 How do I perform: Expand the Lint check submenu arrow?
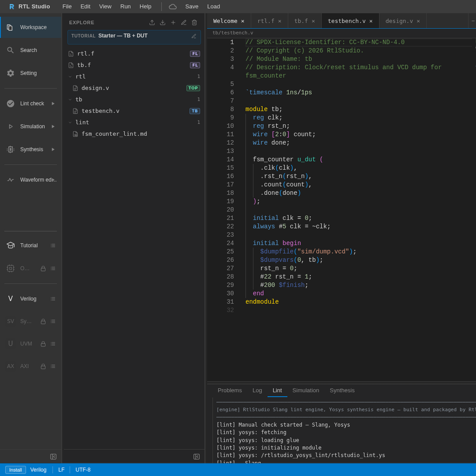click(x=53, y=104)
